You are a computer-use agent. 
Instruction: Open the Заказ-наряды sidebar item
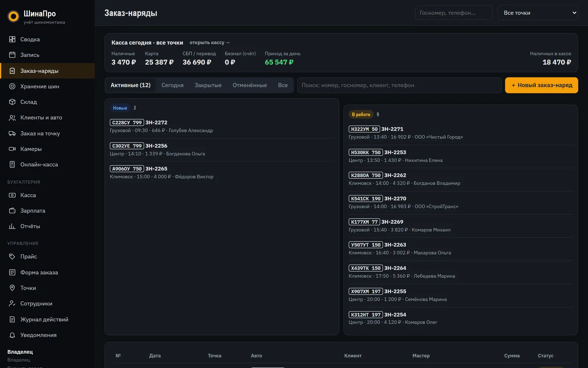click(x=47, y=71)
